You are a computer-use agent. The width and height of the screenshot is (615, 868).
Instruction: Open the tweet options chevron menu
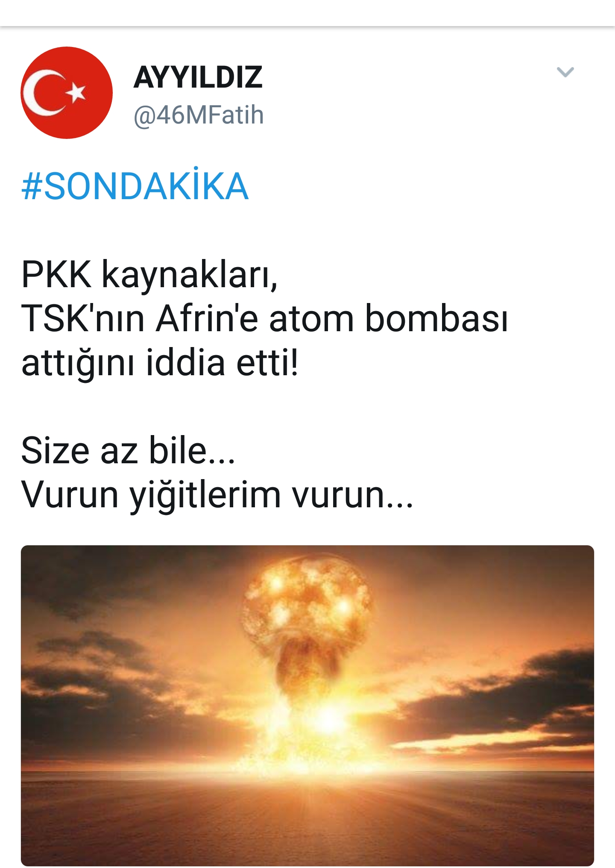point(565,72)
